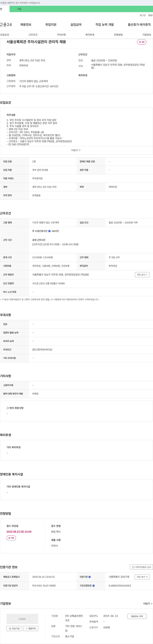The width and height of the screenshot is (153, 644).
Task: Jump to 모집요강 section tab
Action: point(5,35)
